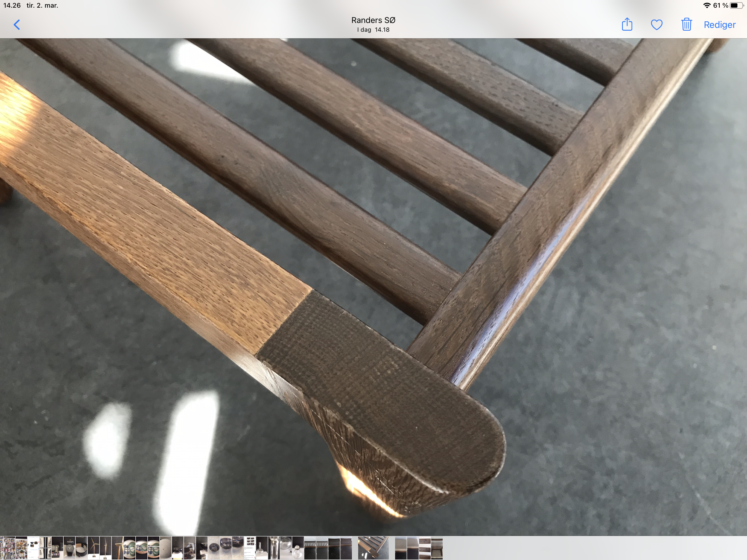
Task: Tap the Wi-Fi status icon
Action: point(707,5)
